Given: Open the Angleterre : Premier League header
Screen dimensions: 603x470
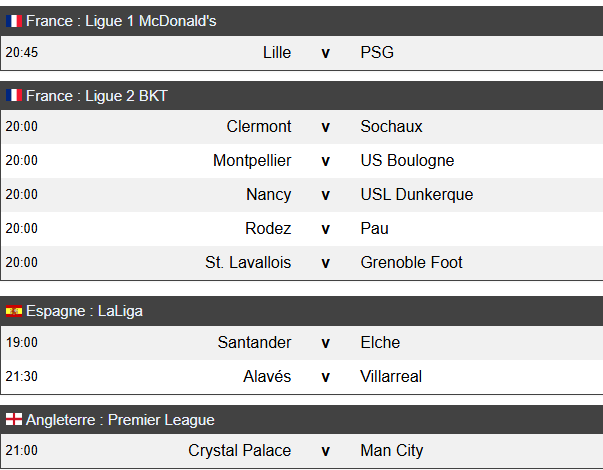Looking at the screenshot, I should coord(302,420).
